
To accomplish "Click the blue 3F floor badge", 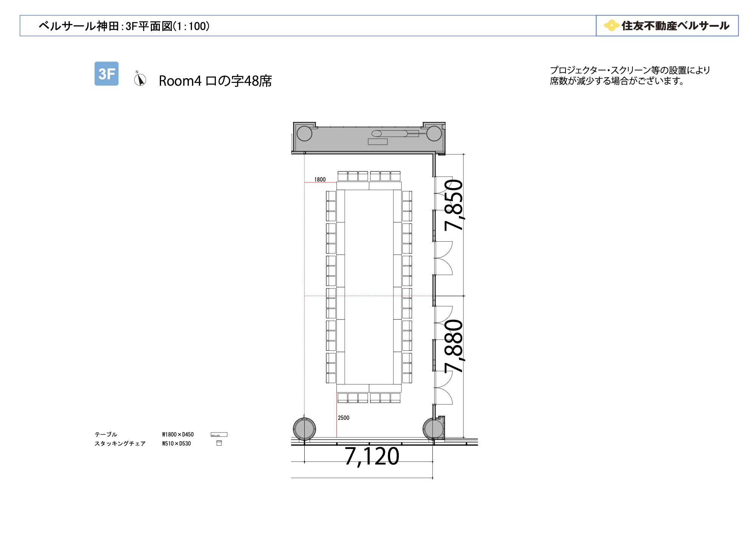I will point(106,74).
